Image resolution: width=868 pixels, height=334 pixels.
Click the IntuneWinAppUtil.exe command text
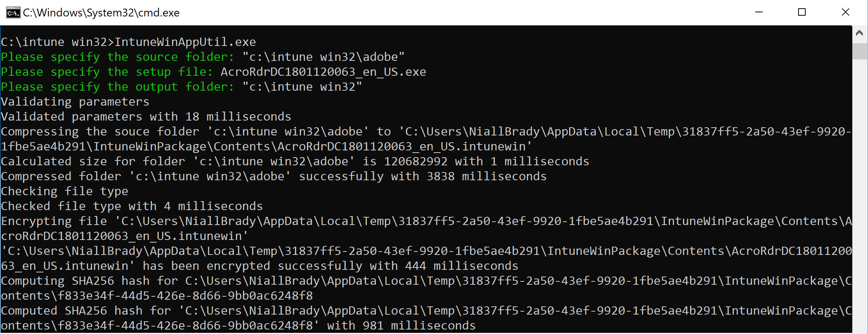[185, 42]
